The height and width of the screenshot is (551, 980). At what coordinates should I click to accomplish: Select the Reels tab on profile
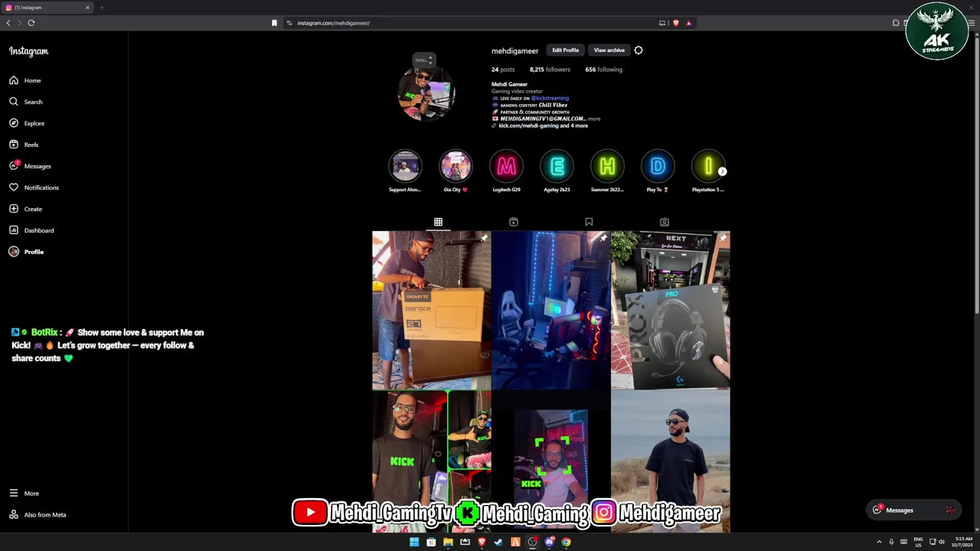[x=514, y=222]
